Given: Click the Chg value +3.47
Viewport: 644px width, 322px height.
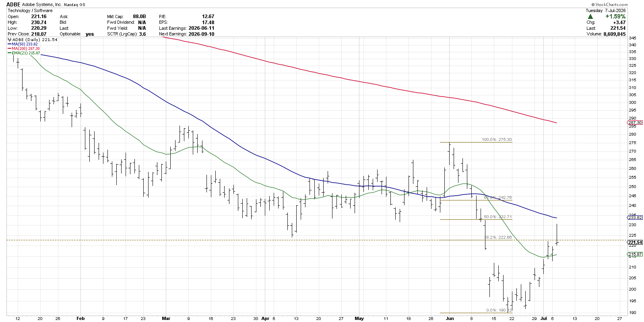Looking at the screenshot, I should [x=619, y=23].
